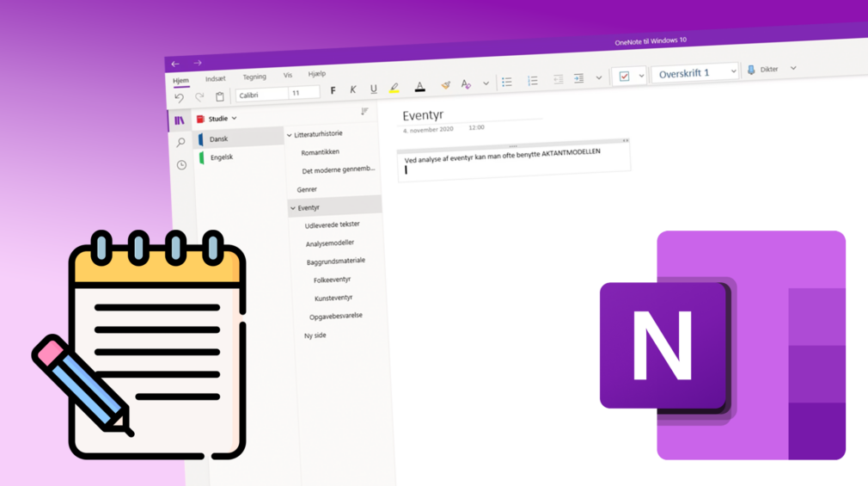Toggle the to-do checkbox tag
The height and width of the screenshot is (486, 868).
pyautogui.click(x=625, y=76)
